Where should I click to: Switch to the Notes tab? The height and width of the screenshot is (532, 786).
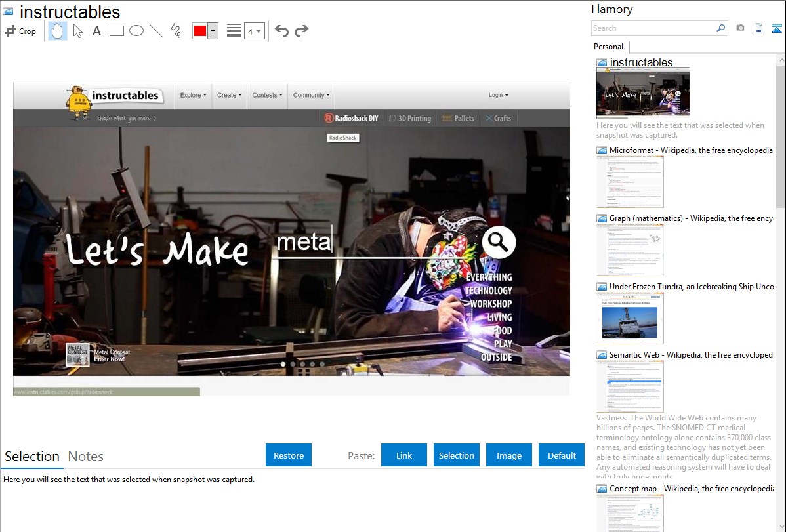click(86, 457)
